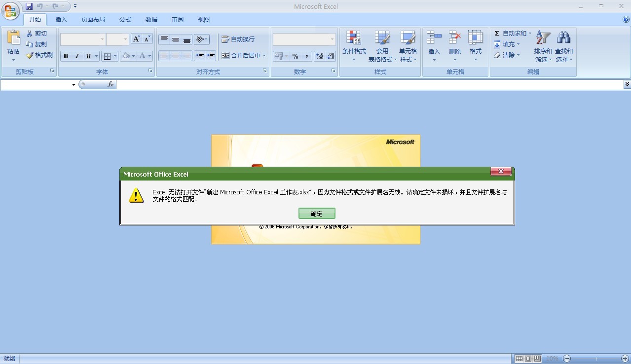
Task: Align text right
Action: tap(187, 56)
